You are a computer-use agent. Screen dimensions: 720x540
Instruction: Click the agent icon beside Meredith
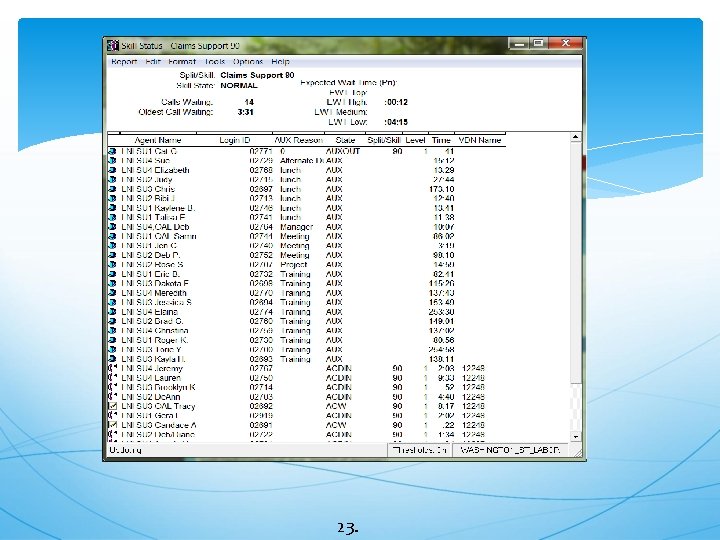tap(112, 293)
